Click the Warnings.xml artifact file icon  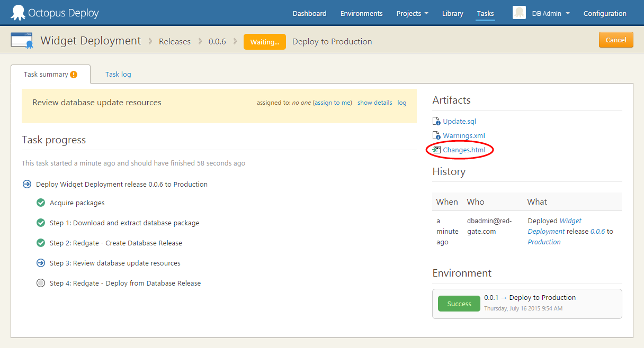click(436, 136)
